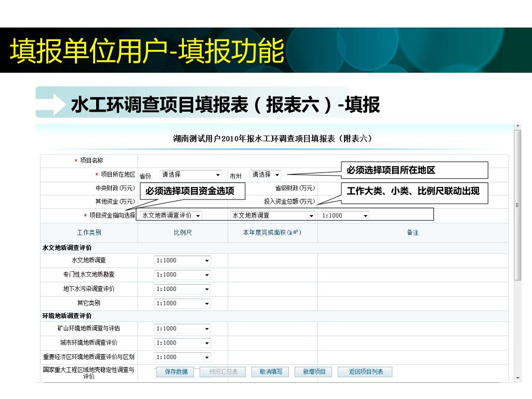Click 本年度完成面积 cell for 水文地质调查 row
532x399 pixels.
pos(273,261)
